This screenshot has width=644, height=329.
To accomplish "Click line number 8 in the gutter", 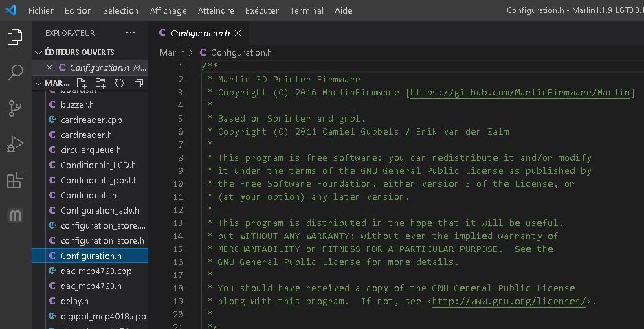I will tap(181, 157).
